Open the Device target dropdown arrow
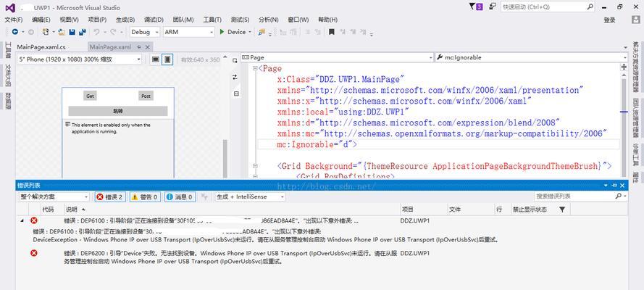This screenshot has height=290, width=644. (x=250, y=32)
